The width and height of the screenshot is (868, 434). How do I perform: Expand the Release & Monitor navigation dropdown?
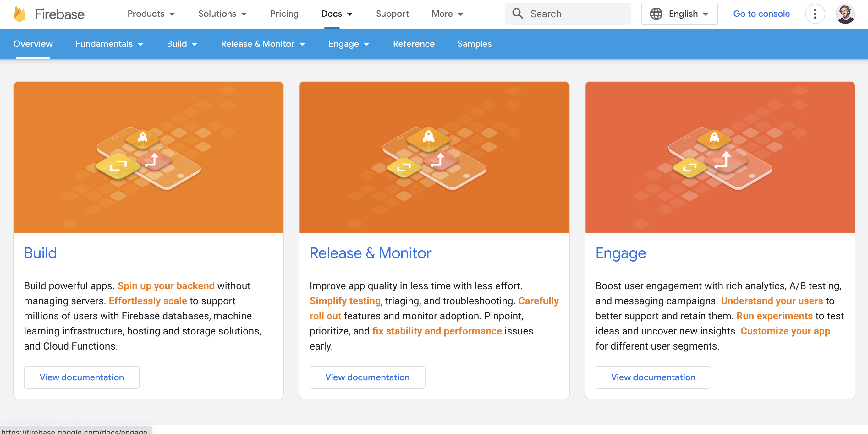(x=263, y=44)
